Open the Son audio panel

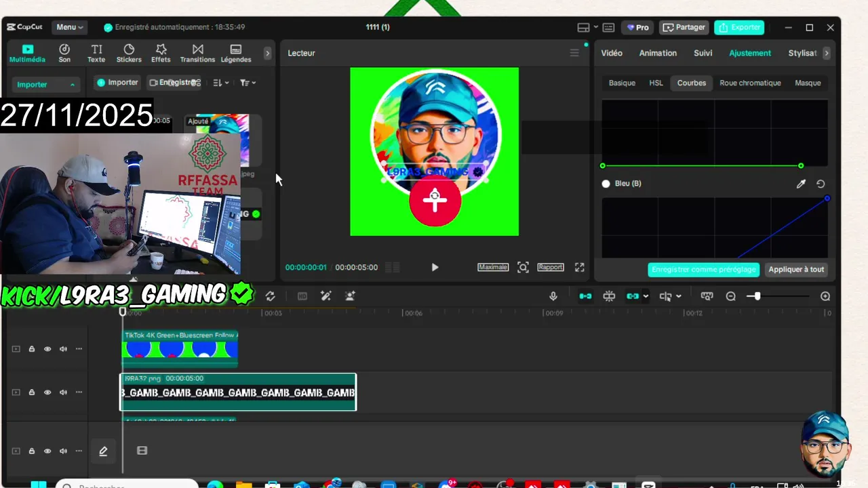click(64, 54)
